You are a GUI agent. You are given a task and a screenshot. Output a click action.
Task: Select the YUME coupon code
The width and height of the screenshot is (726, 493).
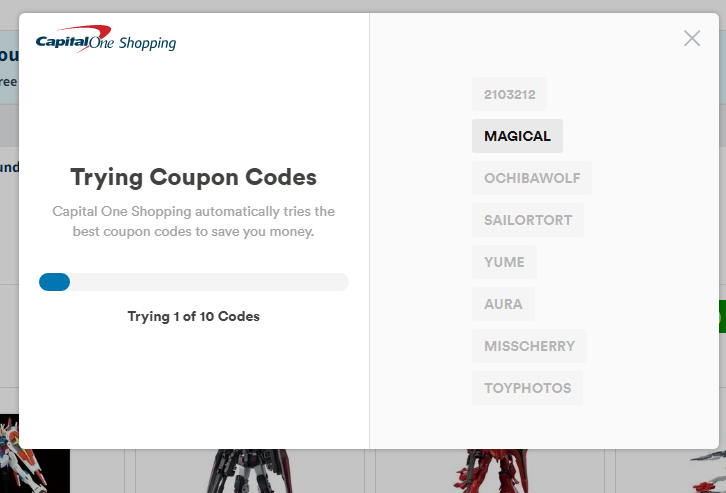pos(504,262)
